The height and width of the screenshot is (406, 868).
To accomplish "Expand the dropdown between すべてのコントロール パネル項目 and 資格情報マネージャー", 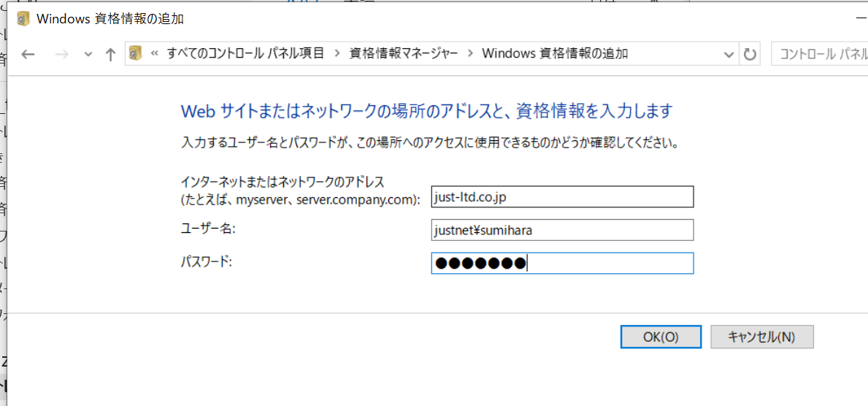I will (x=337, y=54).
